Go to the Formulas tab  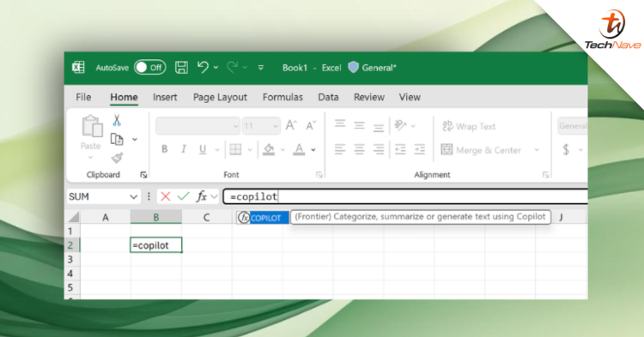(x=283, y=97)
